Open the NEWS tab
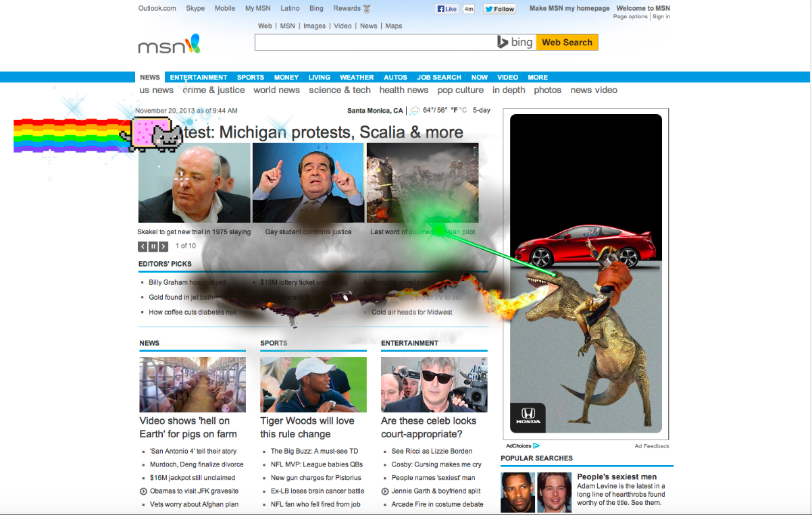 coord(150,77)
